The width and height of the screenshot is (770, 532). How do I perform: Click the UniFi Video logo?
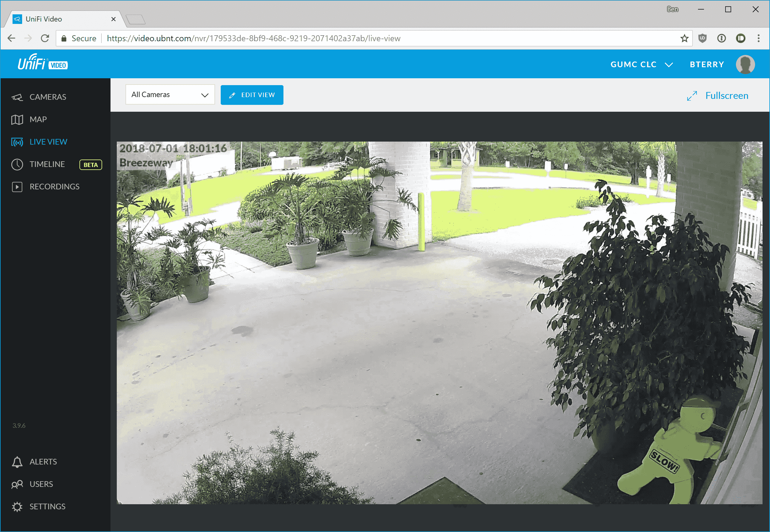pos(41,64)
